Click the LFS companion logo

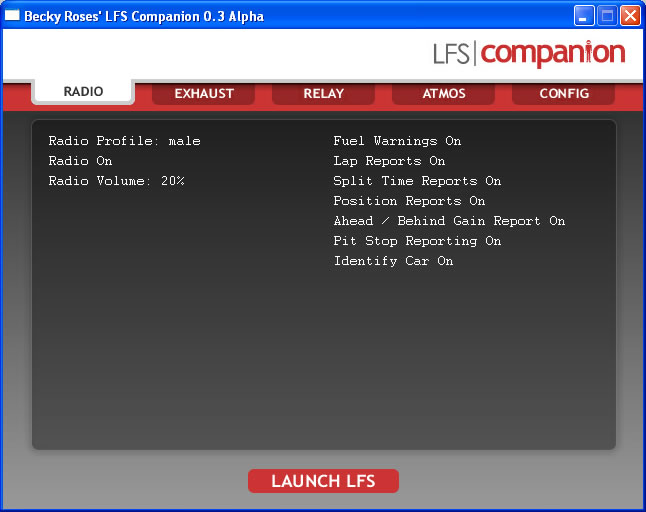pyautogui.click(x=529, y=53)
